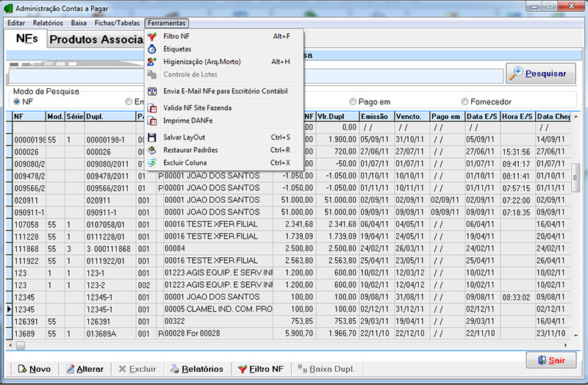The width and height of the screenshot is (588, 385).
Task: Click the Filtro NF funnel icon in menu
Action: coord(152,36)
